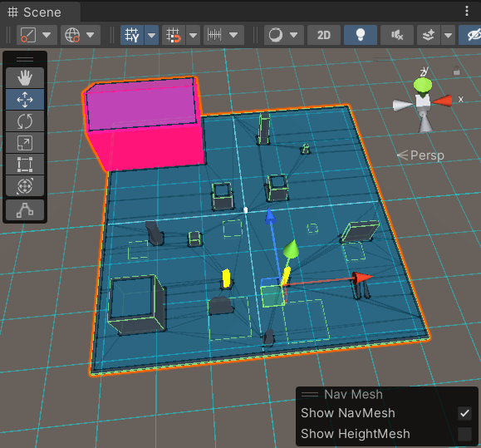Toggle scene effects and skybox icon
Viewport: 481px width, 448px height.
(x=429, y=35)
